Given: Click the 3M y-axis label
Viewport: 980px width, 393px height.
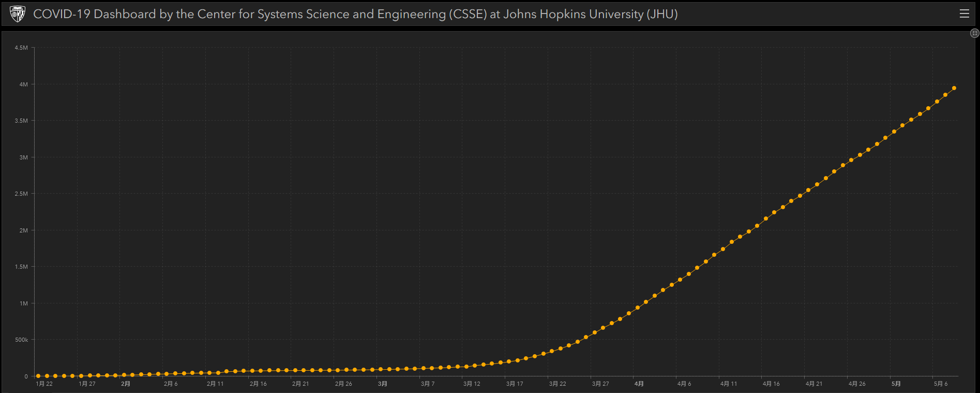Looking at the screenshot, I should (23, 157).
